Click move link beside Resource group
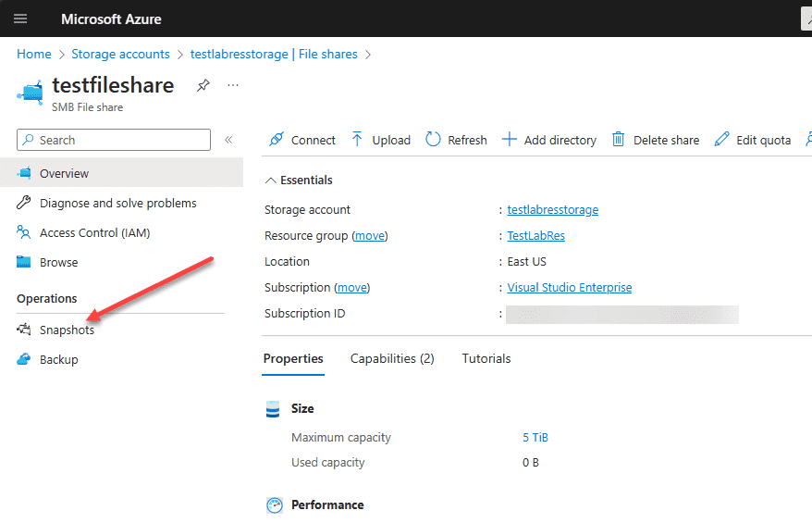 (370, 236)
